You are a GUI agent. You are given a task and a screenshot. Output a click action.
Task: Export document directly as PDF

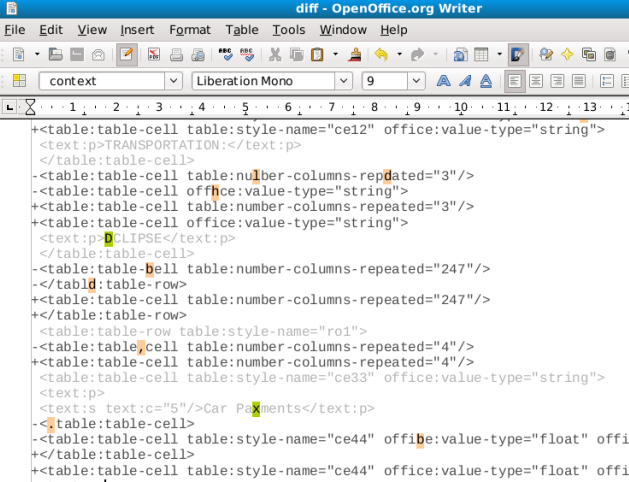(154, 54)
